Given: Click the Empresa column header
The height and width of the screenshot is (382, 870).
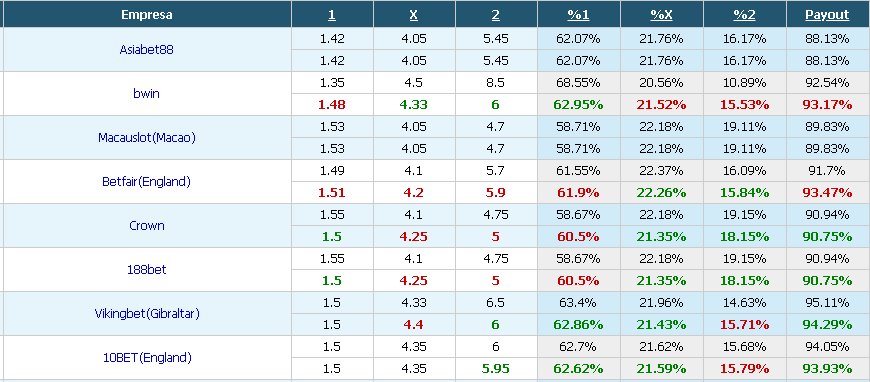Looking at the screenshot, I should click(x=146, y=15).
